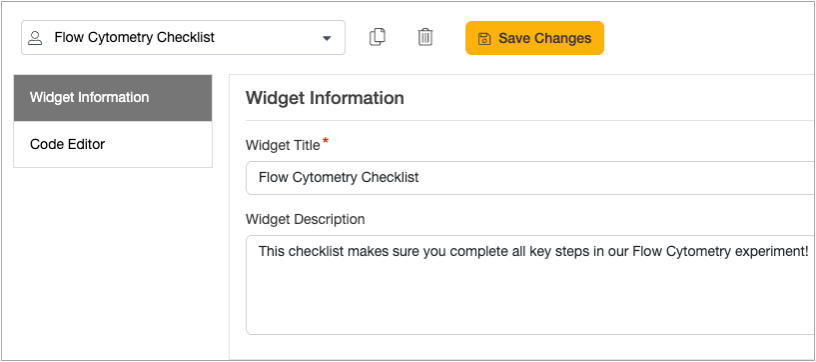Click the Widget Title label
Screen dimensions: 816x362
[283, 146]
